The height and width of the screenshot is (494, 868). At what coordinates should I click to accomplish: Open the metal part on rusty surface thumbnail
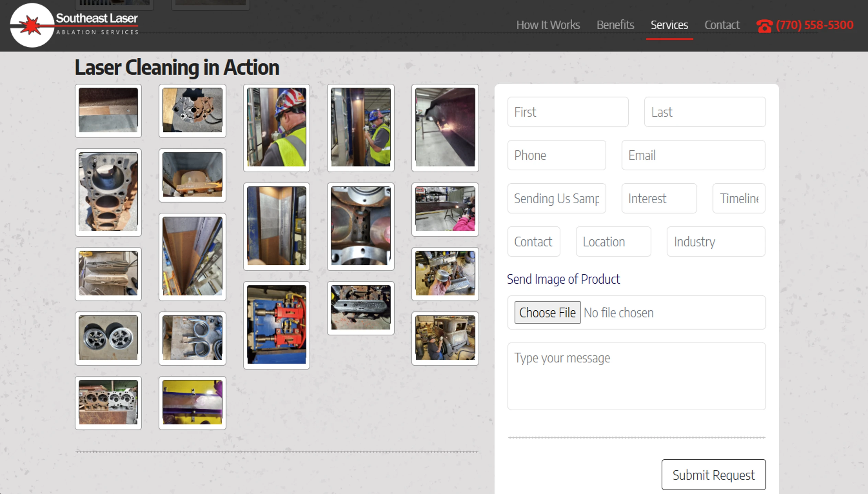point(361,308)
